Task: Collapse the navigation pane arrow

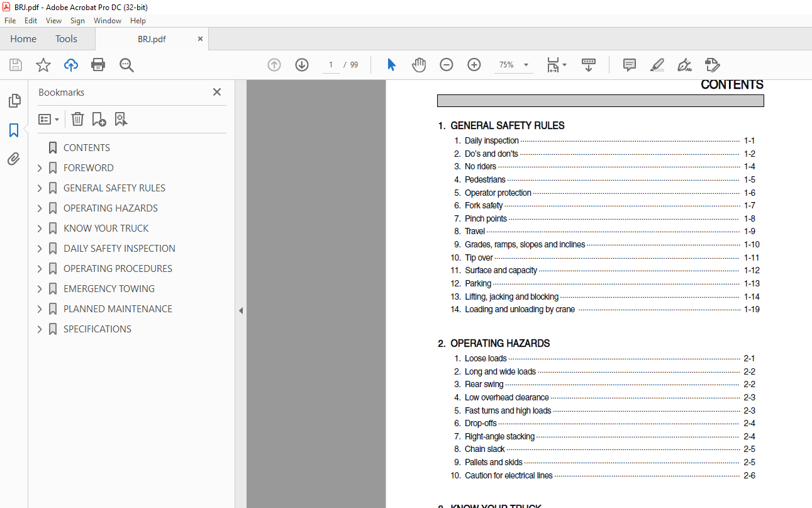Action: [x=240, y=310]
